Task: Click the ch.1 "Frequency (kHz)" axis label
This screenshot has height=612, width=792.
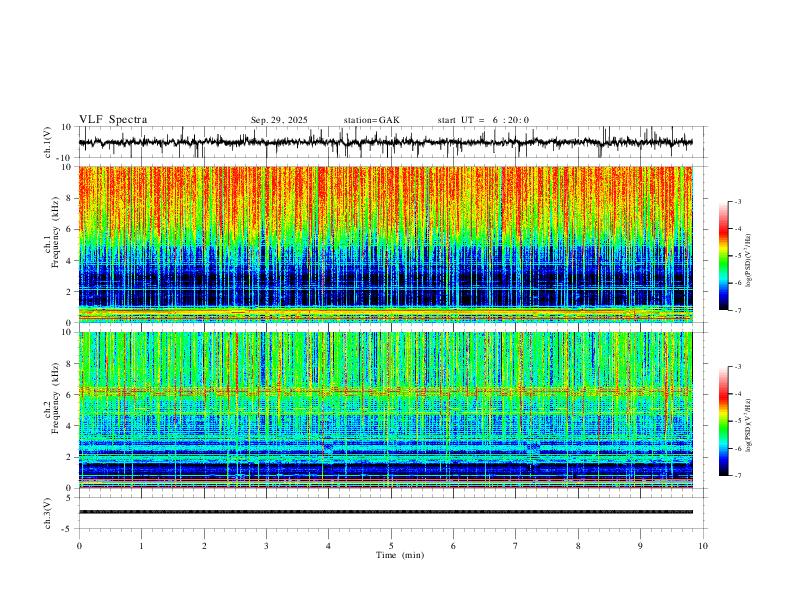Action: coord(55,232)
